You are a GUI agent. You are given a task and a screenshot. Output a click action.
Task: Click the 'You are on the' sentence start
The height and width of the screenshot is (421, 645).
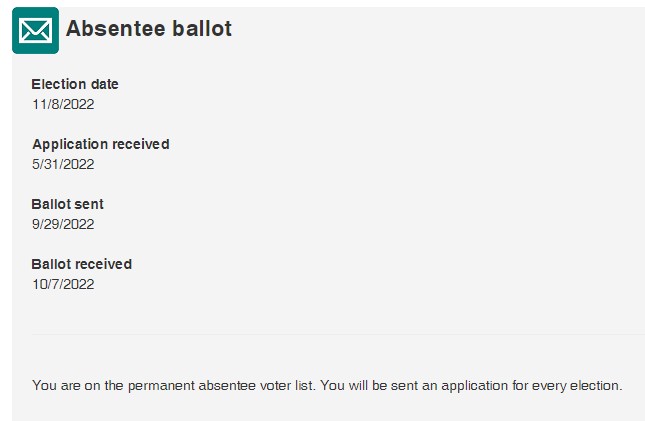(x=77, y=386)
